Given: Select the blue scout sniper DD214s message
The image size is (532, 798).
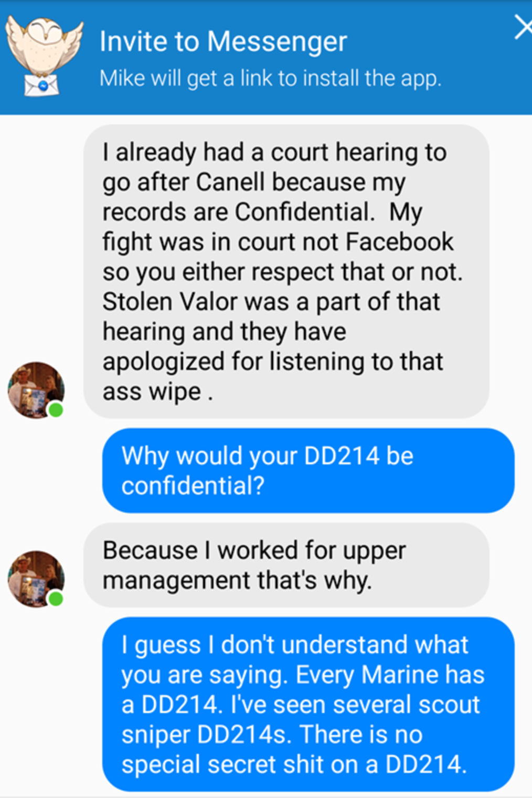Looking at the screenshot, I should 308,704.
